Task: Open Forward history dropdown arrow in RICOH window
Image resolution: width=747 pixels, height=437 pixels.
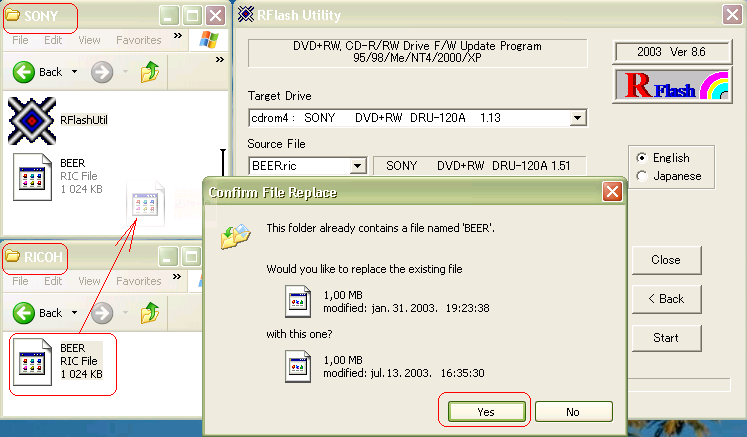Action: click(x=125, y=313)
